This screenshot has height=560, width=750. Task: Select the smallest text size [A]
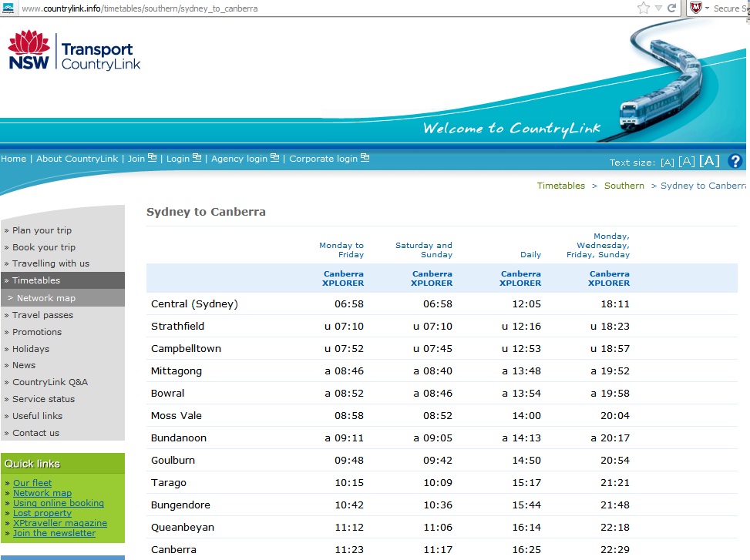pos(668,163)
